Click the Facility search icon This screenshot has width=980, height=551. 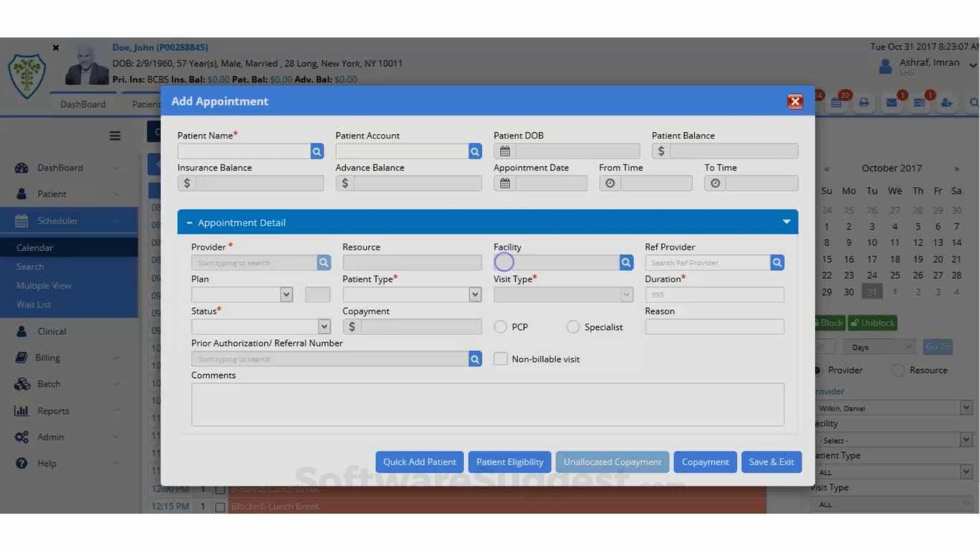click(626, 263)
